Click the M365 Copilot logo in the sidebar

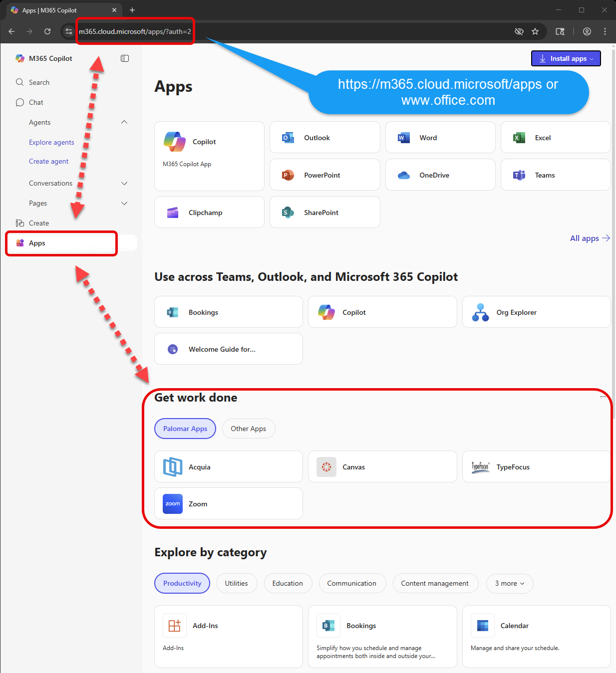[x=20, y=58]
